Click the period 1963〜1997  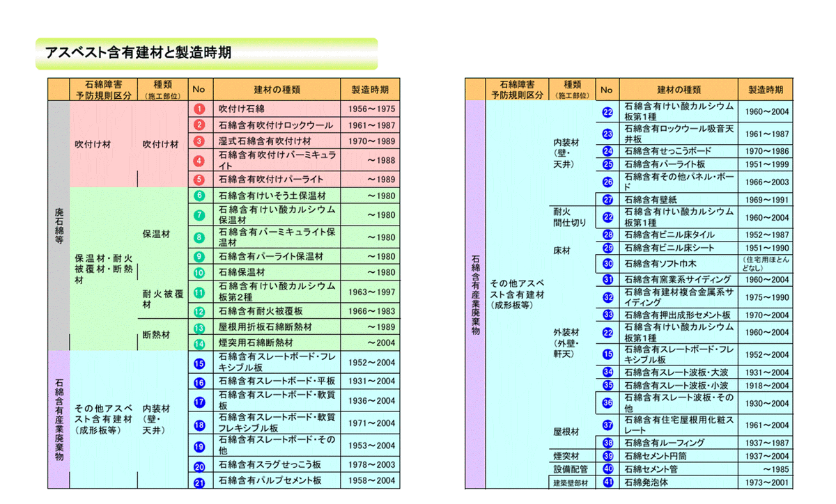pyautogui.click(x=371, y=293)
